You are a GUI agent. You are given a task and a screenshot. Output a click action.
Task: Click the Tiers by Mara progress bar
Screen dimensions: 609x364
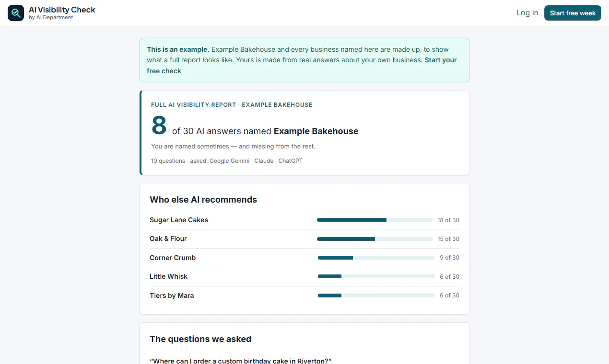pos(376,296)
